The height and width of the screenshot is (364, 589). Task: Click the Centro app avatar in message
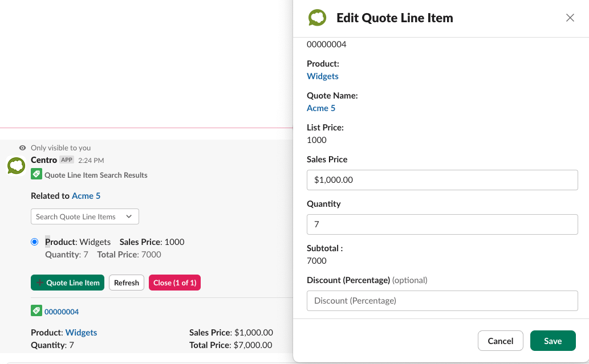point(16,166)
